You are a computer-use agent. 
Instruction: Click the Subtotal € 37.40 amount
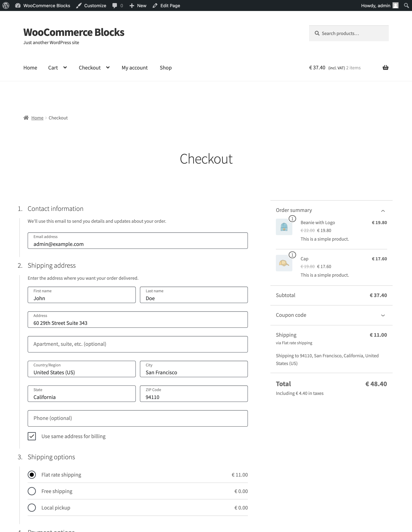[378, 295]
